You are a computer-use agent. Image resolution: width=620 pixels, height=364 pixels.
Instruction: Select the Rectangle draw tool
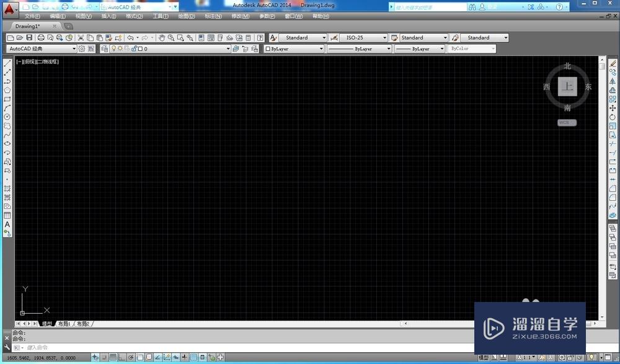pos(7,99)
